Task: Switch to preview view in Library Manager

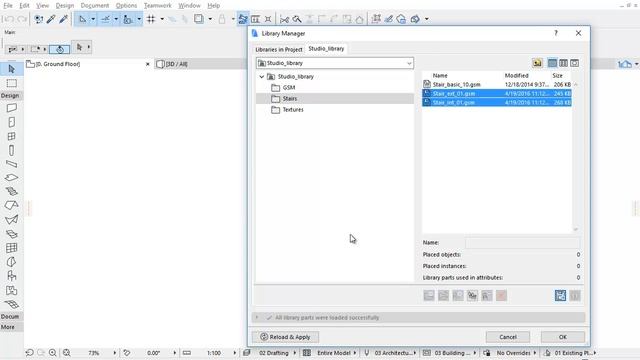Action: click(574, 63)
